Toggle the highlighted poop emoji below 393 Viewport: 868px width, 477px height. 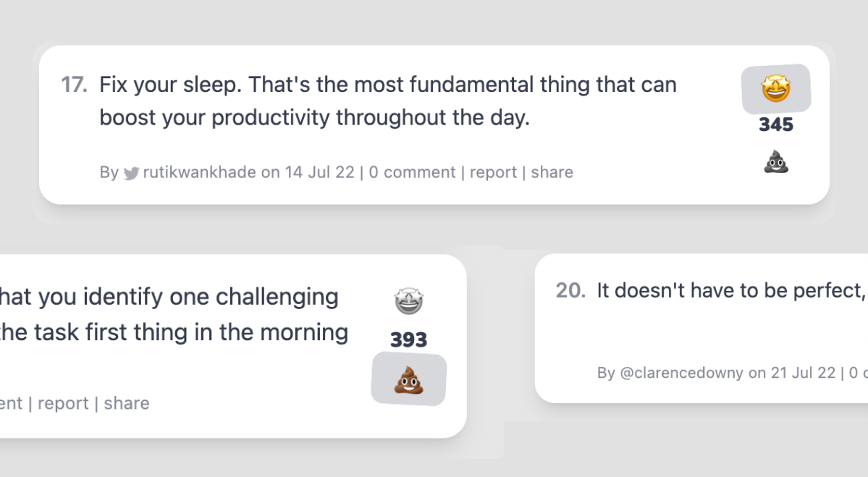[409, 379]
